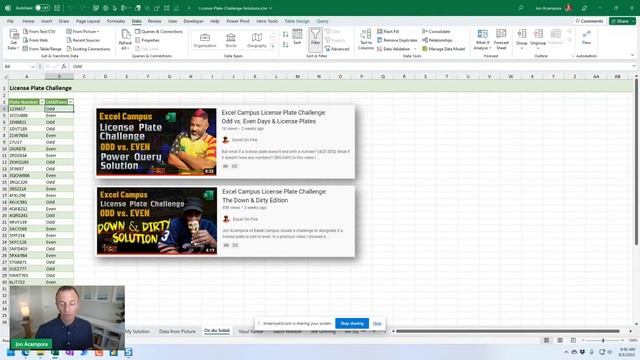The height and width of the screenshot is (360, 640).
Task: Open Down & Dirty Solution video thumbnail
Action: click(x=157, y=221)
